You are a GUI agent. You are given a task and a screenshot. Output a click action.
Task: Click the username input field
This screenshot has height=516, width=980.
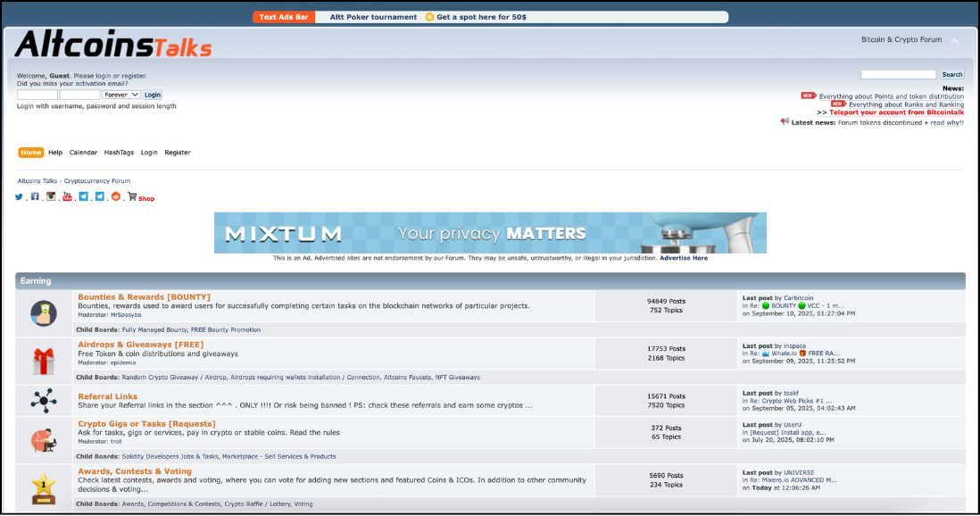[37, 95]
